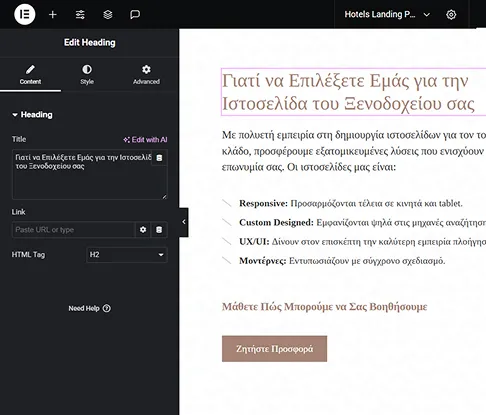Click the HTML Tag label
This screenshot has height=415, width=486.
(28, 255)
